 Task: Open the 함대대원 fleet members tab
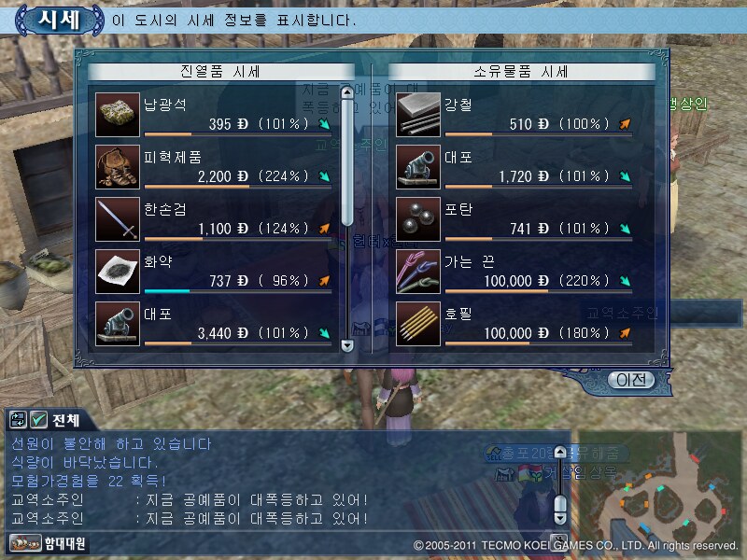pos(48,543)
